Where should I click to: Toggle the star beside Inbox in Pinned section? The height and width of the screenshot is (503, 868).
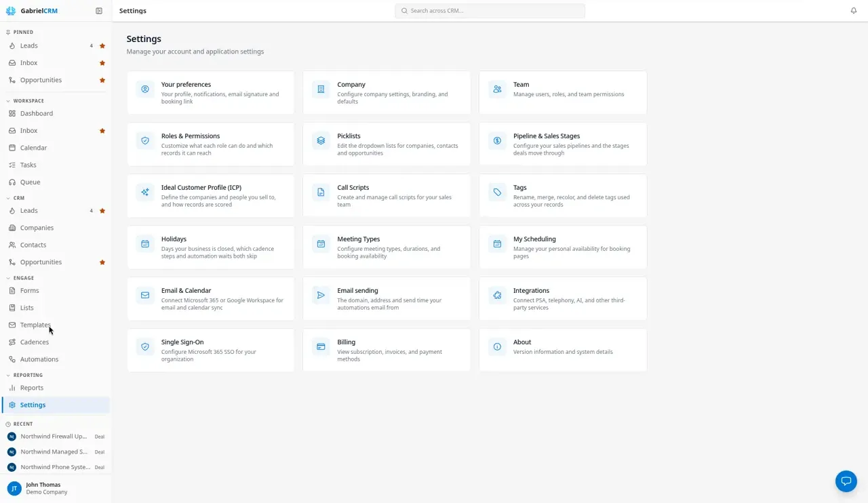pos(102,63)
